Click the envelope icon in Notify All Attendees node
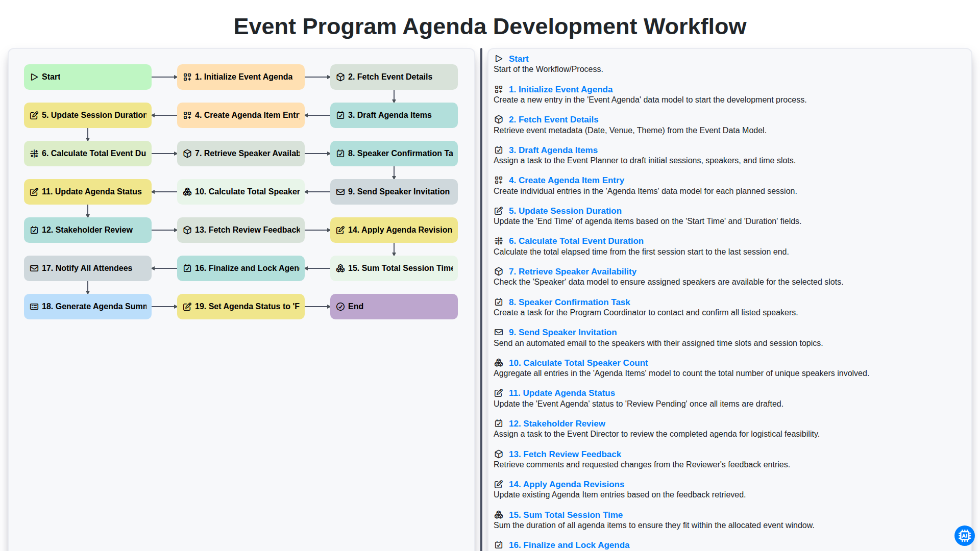980x551 pixels. coord(34,268)
